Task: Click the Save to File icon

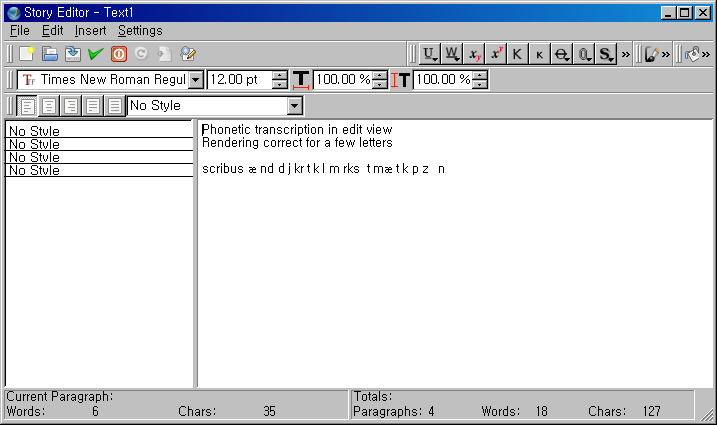Action: coord(73,54)
